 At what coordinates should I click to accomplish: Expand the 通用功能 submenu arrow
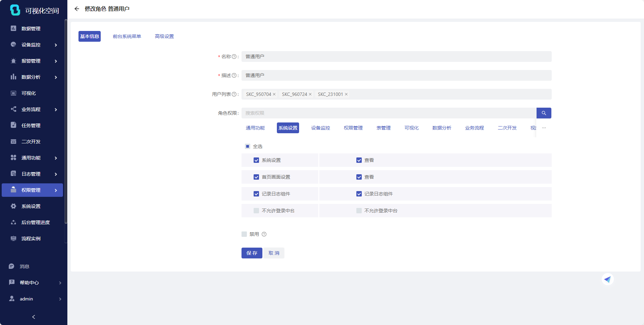pos(56,158)
